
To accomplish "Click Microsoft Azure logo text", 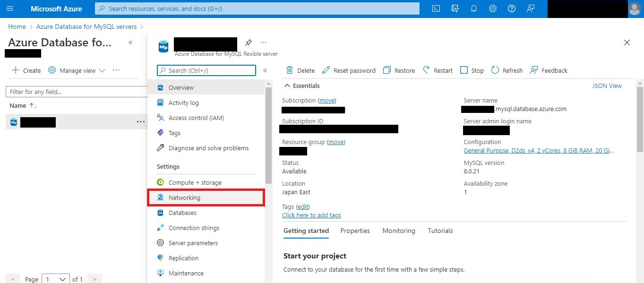I will pyautogui.click(x=56, y=9).
